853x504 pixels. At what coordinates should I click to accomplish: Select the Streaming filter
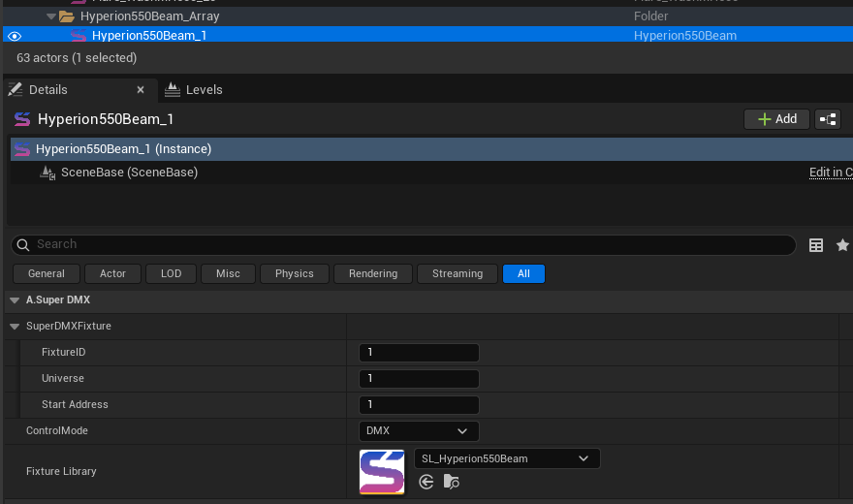tap(458, 273)
